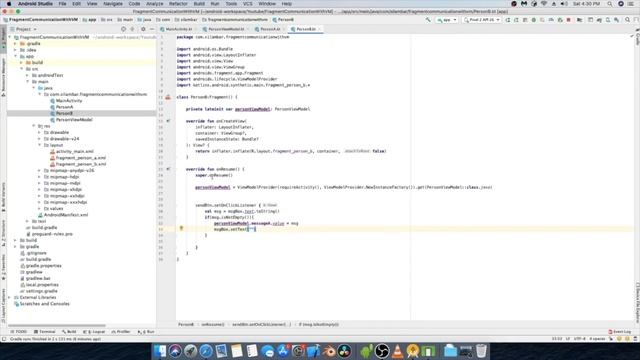640x360 pixels.
Task: Click the Project panel horizontal scrollbar
Action: tap(57, 326)
